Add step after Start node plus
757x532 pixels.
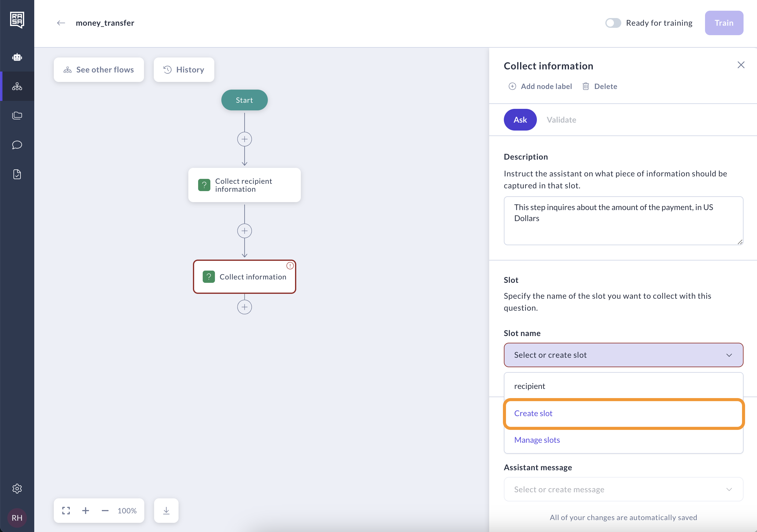[244, 139]
